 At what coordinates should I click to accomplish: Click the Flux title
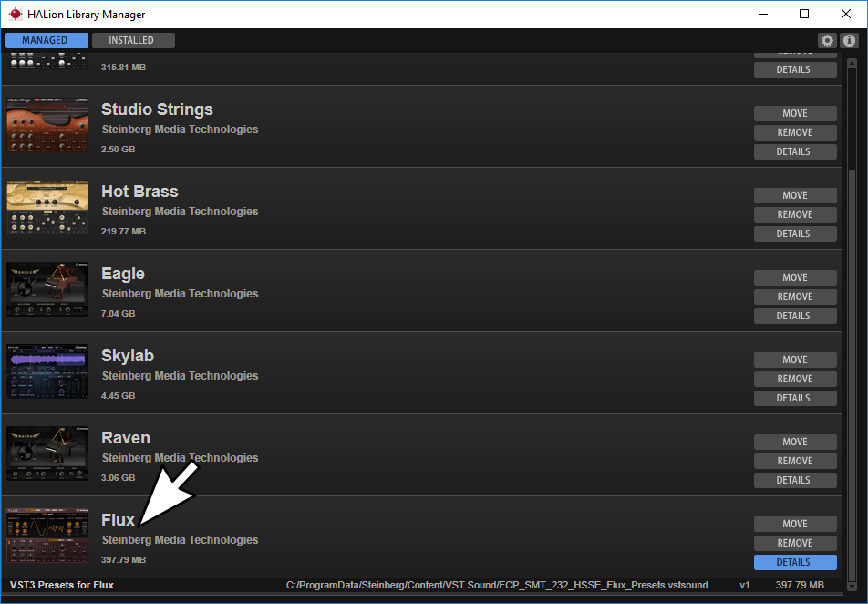pyautogui.click(x=118, y=520)
